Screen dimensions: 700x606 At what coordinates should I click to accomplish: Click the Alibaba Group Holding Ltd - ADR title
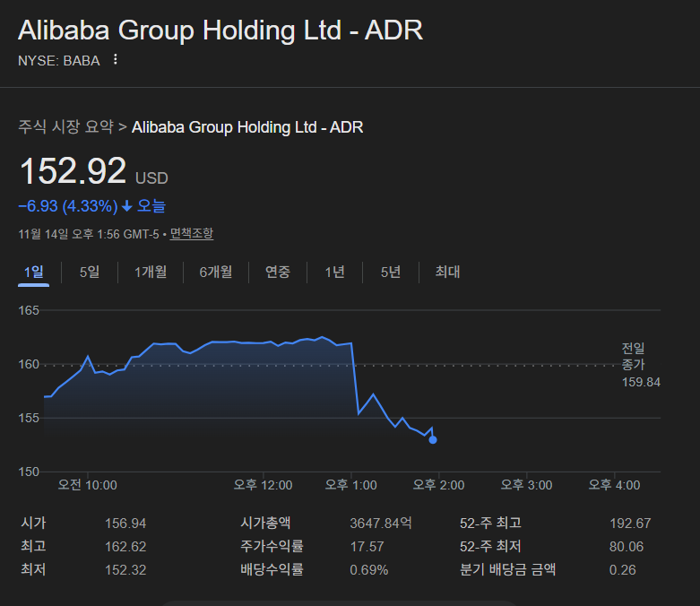(x=220, y=30)
